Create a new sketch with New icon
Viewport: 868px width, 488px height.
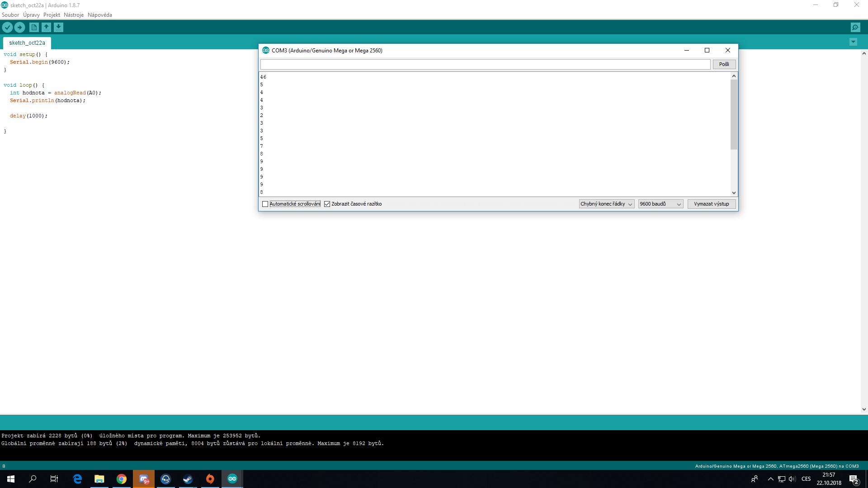34,28
